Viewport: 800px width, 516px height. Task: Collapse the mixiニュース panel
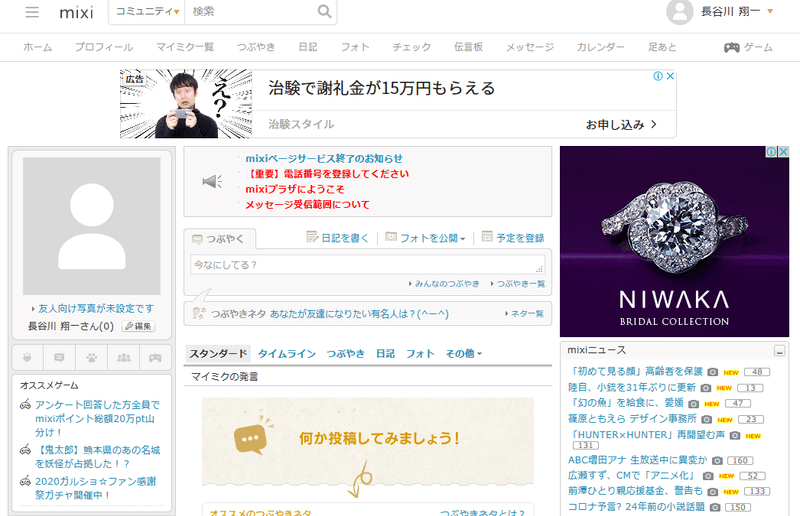click(779, 351)
